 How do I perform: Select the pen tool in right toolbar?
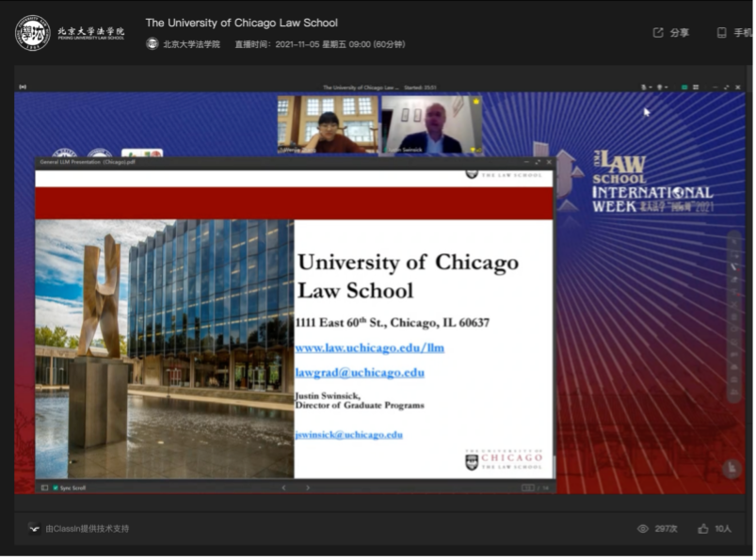pos(734,266)
